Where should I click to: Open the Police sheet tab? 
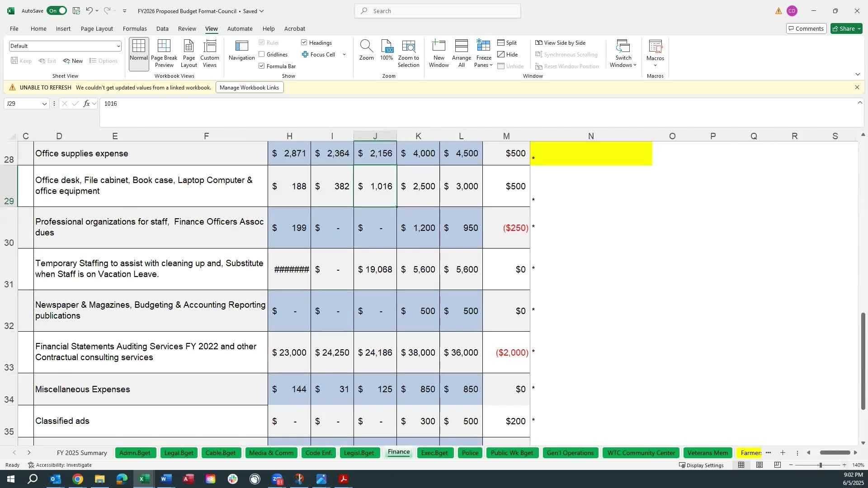[470, 453]
